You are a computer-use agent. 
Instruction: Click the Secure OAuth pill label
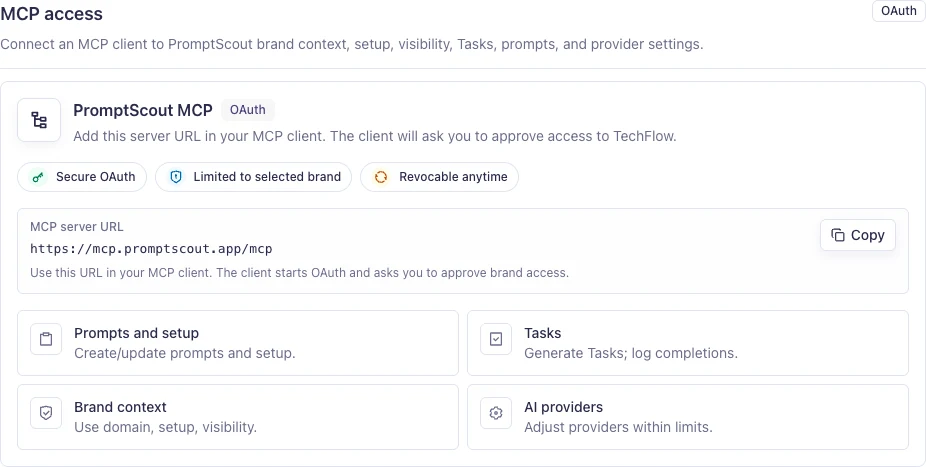pyautogui.click(x=96, y=177)
